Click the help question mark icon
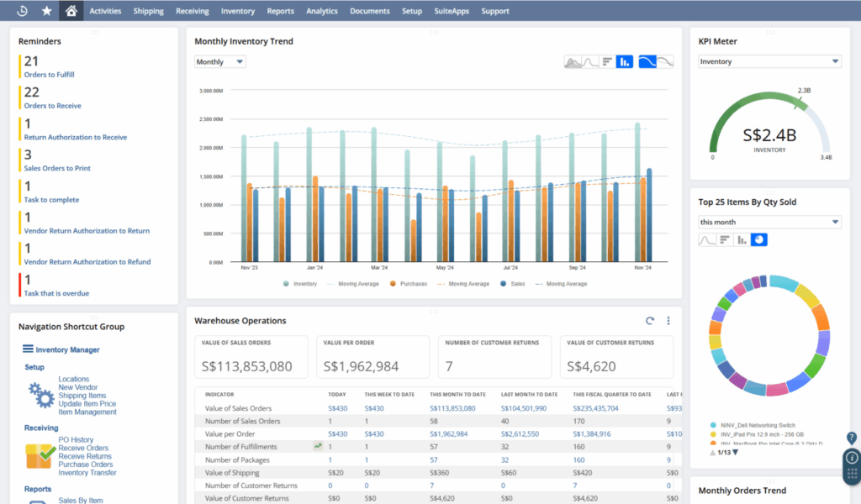 tap(851, 438)
